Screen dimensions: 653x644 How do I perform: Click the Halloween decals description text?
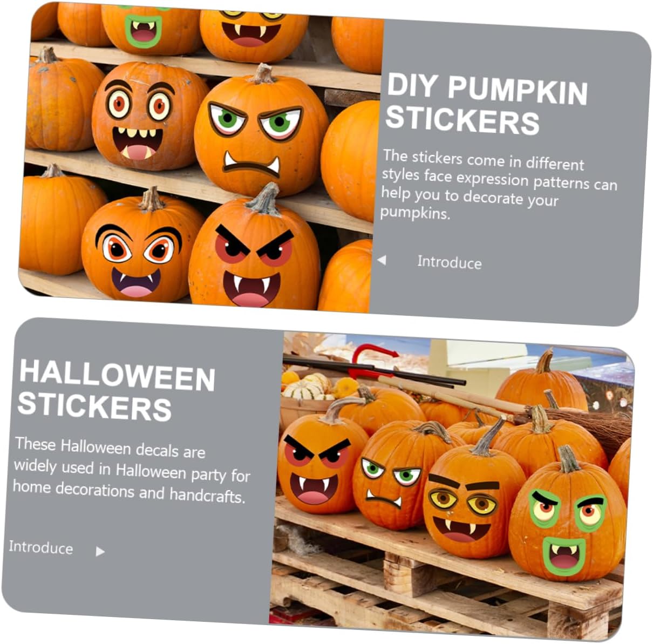pos(132,471)
